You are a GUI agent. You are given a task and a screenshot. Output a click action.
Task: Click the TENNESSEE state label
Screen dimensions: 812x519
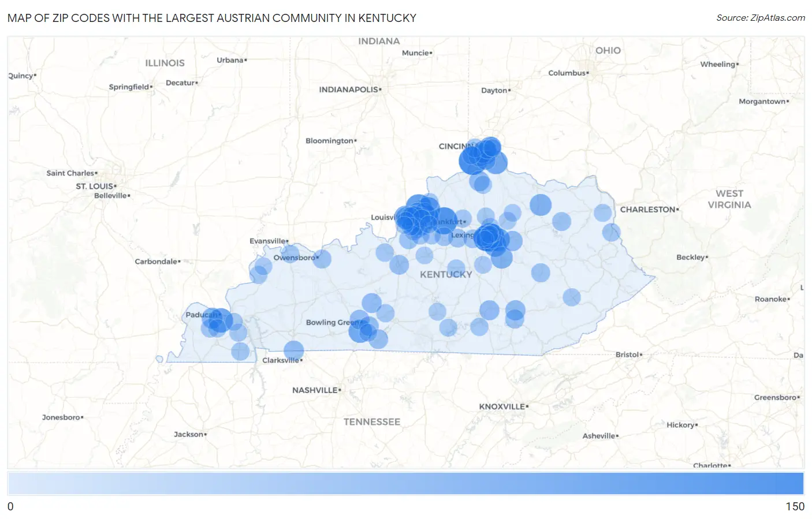[372, 422]
